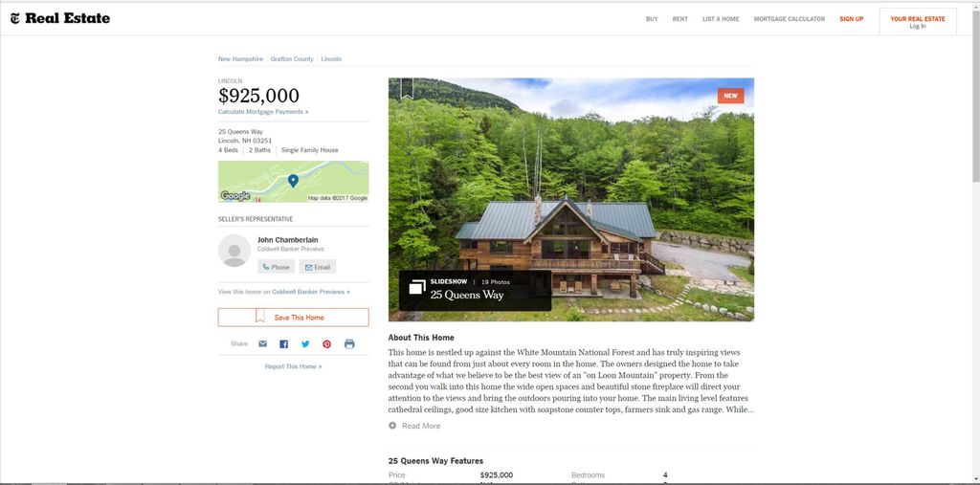The height and width of the screenshot is (485, 980).
Task: Pin this home on Pinterest
Action: coord(326,343)
